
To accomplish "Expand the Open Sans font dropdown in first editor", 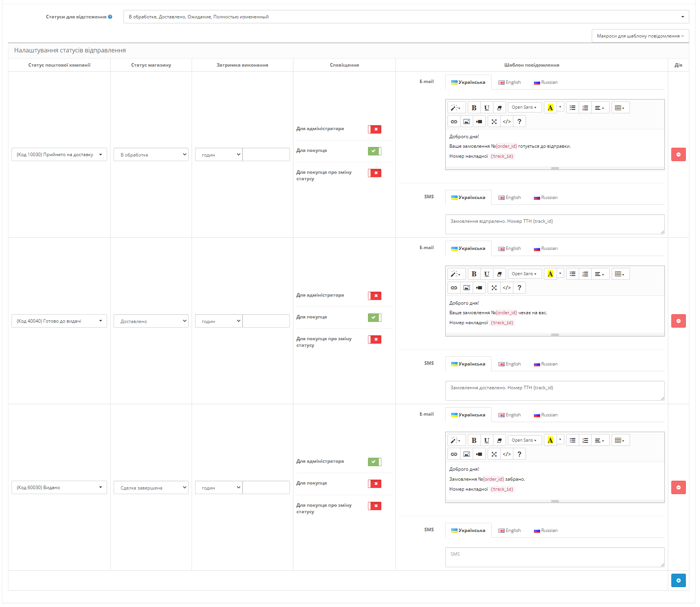I will coord(525,108).
